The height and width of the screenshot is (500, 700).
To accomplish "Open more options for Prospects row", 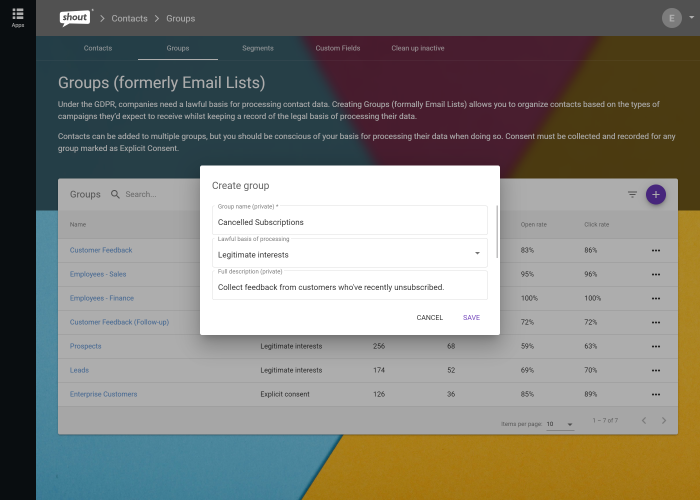I will 655,346.
